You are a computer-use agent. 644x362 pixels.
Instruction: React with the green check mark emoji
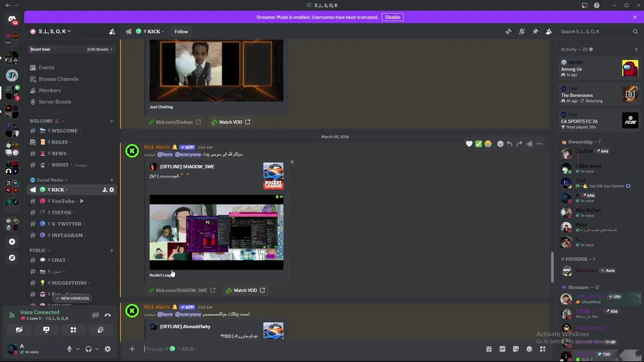pyautogui.click(x=478, y=144)
